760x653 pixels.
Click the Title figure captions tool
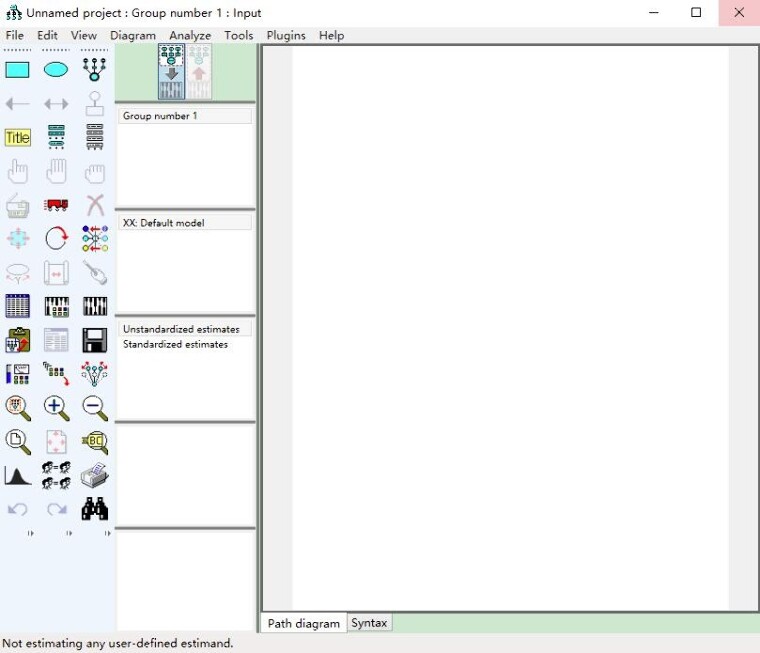(17, 137)
